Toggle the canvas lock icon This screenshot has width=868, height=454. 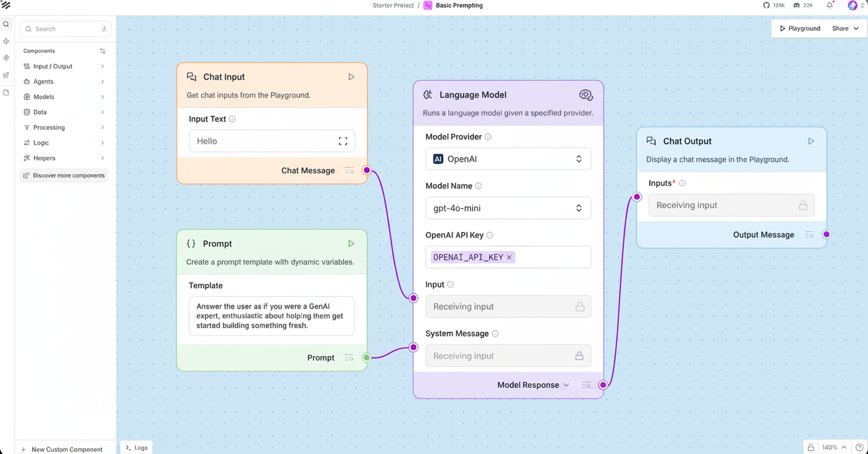click(811, 447)
